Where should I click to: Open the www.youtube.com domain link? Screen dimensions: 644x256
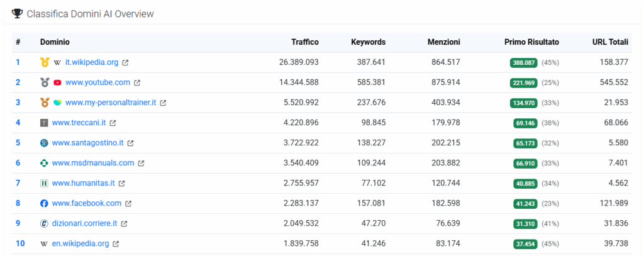97,82
